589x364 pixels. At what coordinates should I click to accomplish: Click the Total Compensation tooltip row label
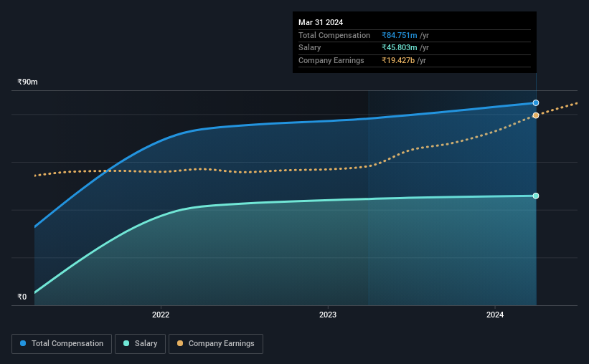coord(334,35)
